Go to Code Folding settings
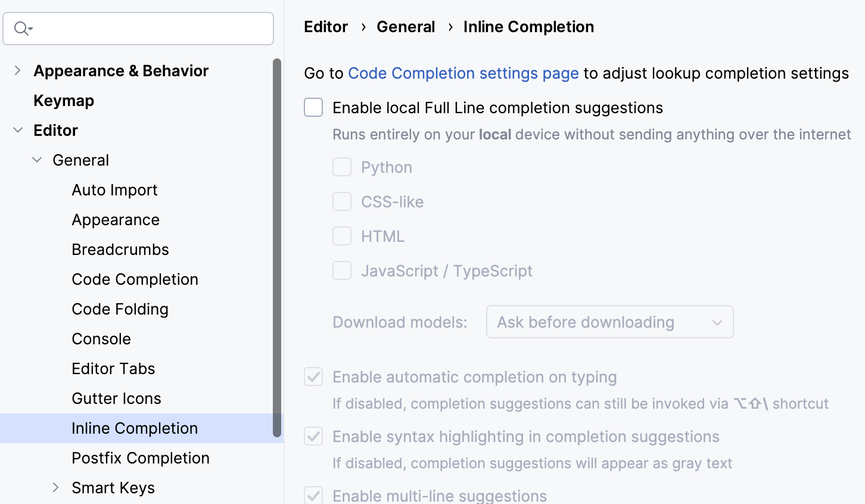 pos(120,309)
